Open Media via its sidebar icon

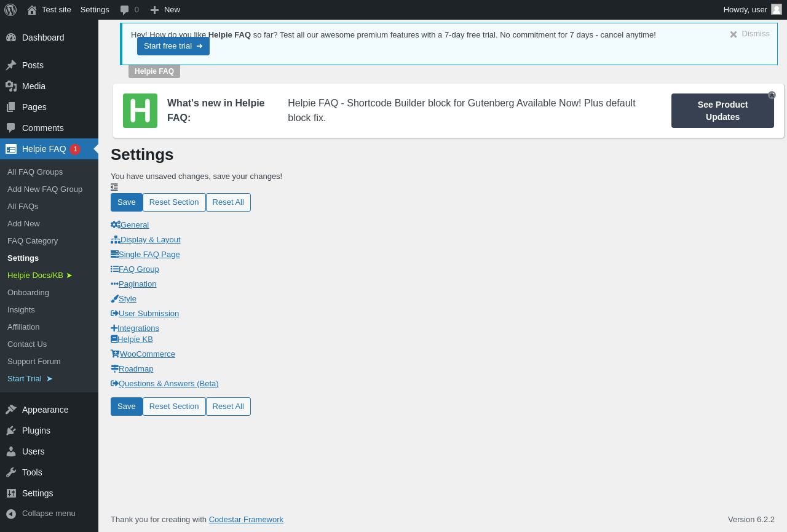pos(11,86)
